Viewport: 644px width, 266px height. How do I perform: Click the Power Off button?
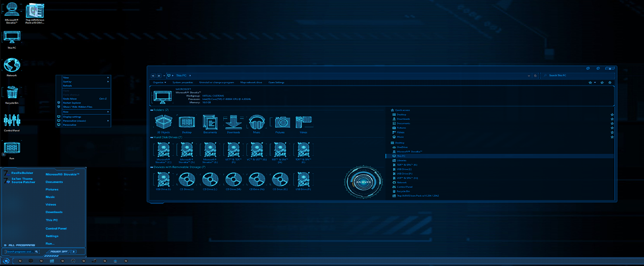pos(59,251)
